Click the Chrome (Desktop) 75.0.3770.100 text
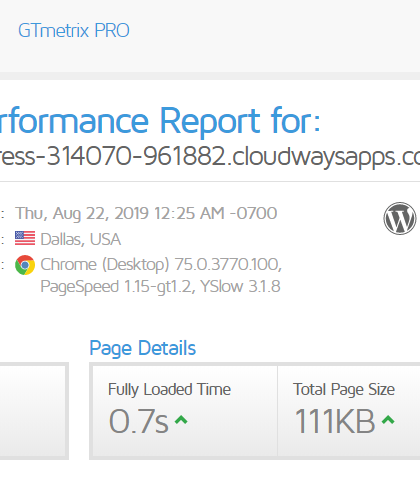 click(x=161, y=265)
